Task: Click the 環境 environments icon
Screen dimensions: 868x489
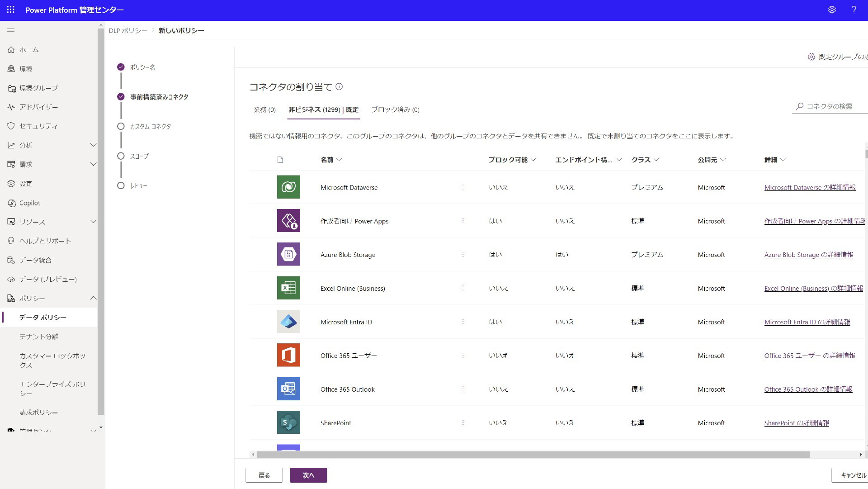Action: (x=11, y=69)
